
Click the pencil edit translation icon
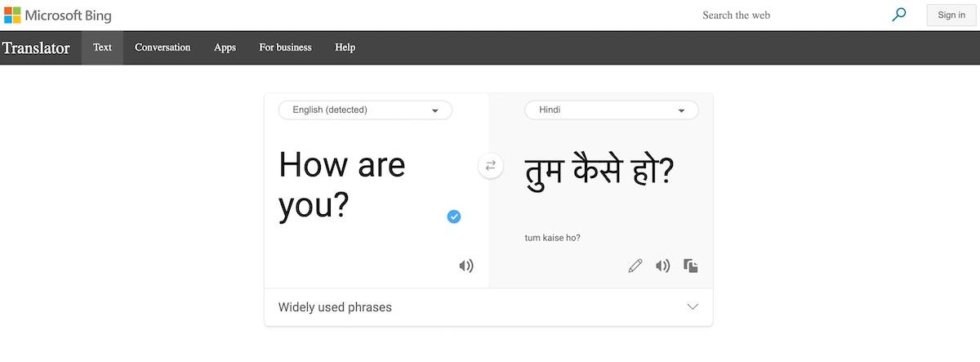click(x=635, y=266)
